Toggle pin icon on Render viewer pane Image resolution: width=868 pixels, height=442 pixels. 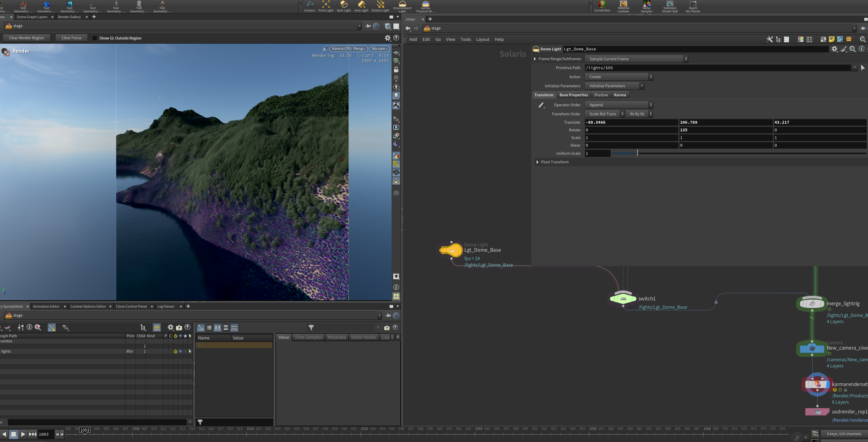tap(368, 26)
